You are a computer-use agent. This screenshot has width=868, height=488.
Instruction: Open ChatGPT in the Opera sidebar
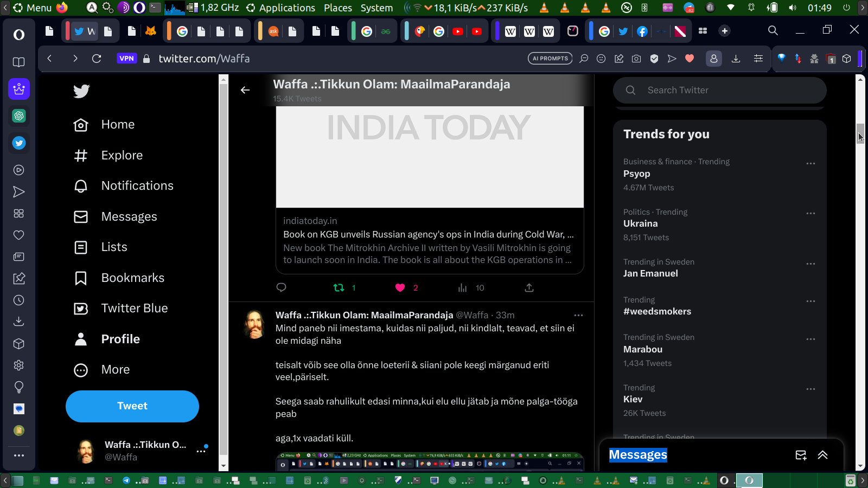coord(19,116)
